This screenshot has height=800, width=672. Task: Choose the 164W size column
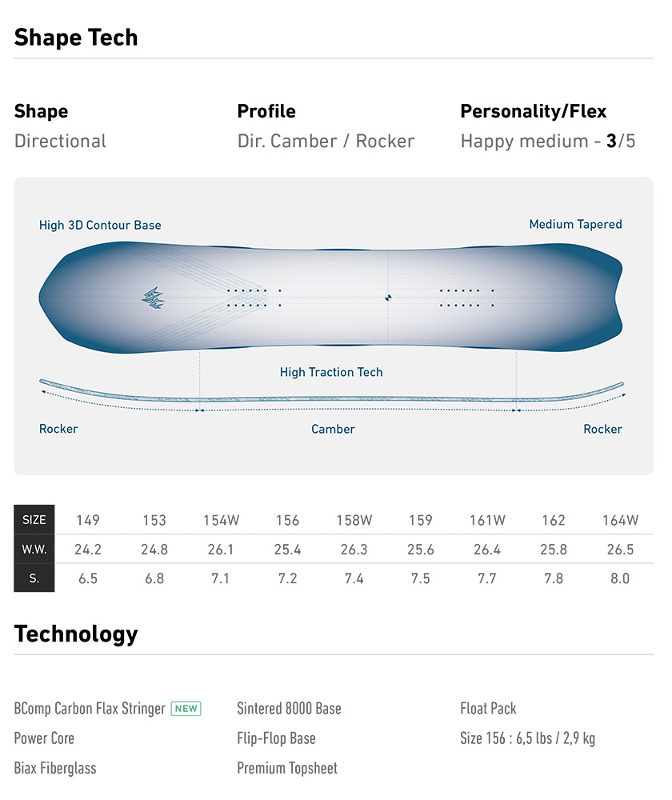click(620, 520)
